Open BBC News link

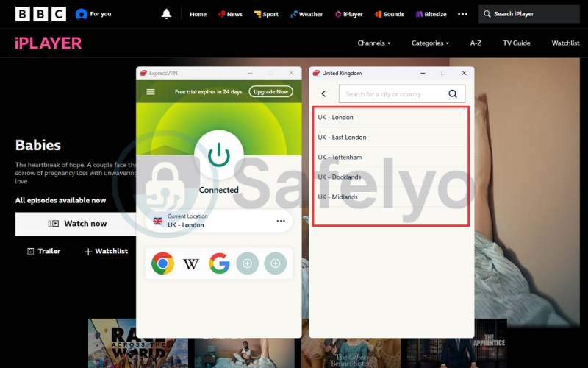point(230,14)
